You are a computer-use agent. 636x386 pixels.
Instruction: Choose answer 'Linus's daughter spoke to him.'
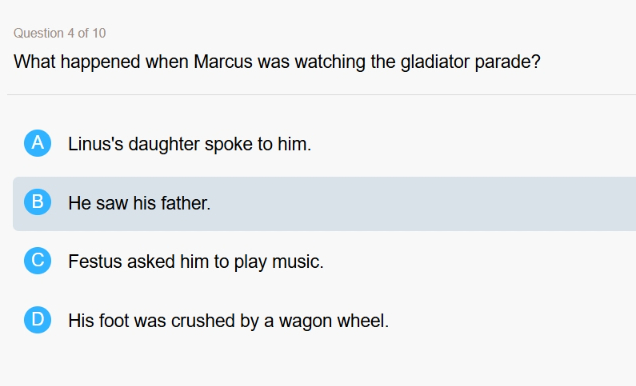pyautogui.click(x=189, y=144)
